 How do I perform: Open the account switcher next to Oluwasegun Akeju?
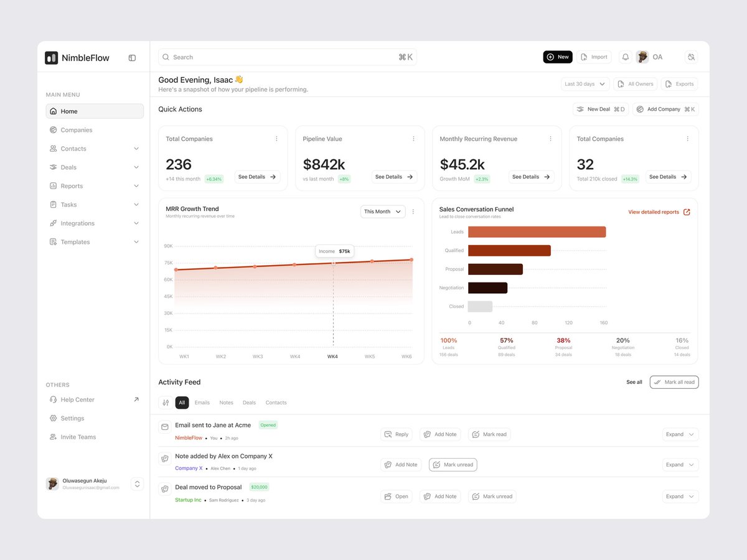point(138,483)
